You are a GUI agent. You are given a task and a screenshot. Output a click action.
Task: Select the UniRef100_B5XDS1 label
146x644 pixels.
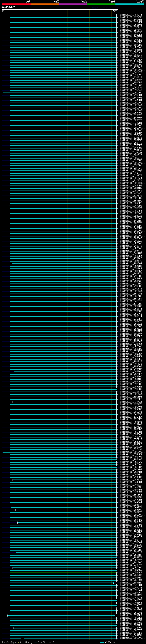pyautogui.click(x=131, y=58)
